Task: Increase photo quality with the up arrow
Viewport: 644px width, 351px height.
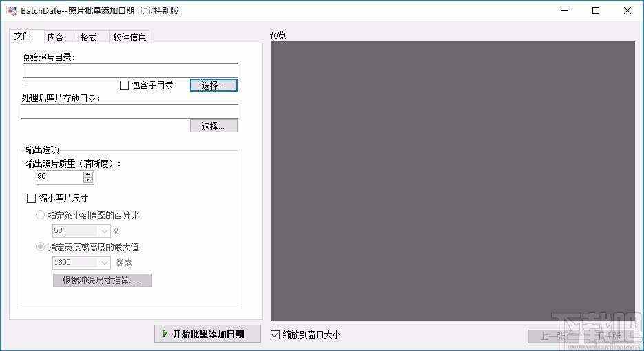Action: coord(88,174)
